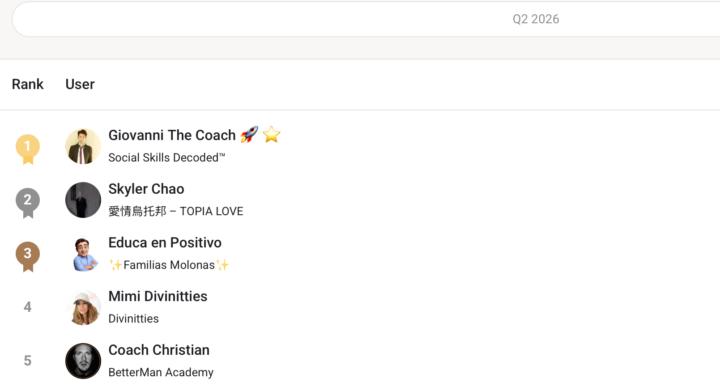This screenshot has height=387, width=720.
Task: Open the Familias Molonas community link
Action: coord(169,265)
